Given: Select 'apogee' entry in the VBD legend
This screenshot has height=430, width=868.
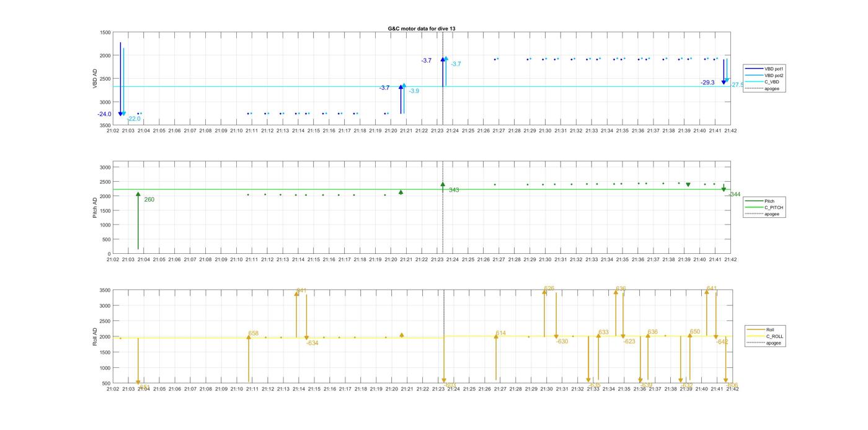Looking at the screenshot, I should 764,88.
